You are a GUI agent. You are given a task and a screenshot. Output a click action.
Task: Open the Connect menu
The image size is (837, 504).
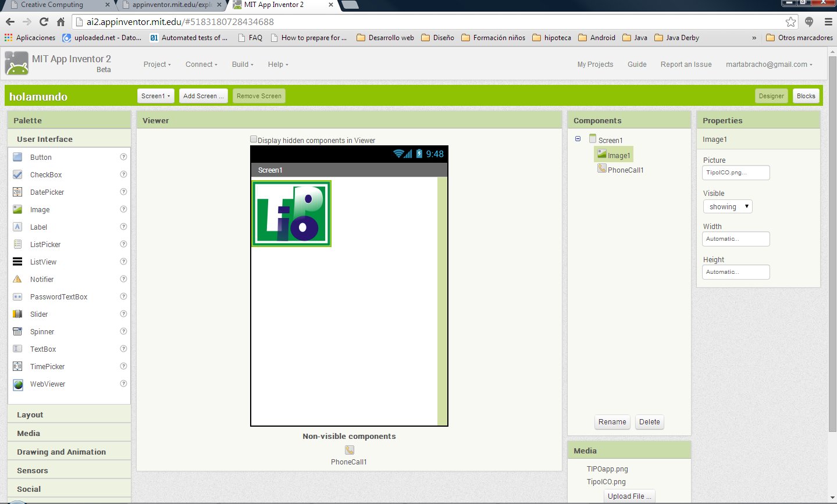tap(201, 65)
